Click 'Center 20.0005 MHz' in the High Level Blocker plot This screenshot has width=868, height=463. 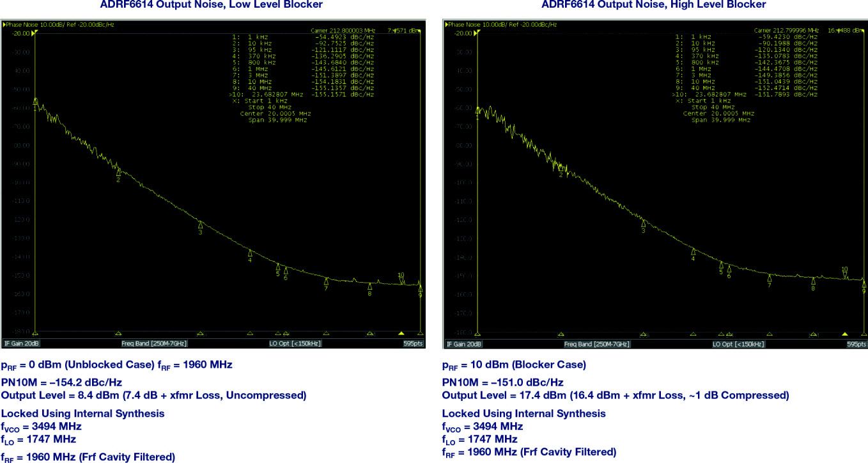coord(720,113)
